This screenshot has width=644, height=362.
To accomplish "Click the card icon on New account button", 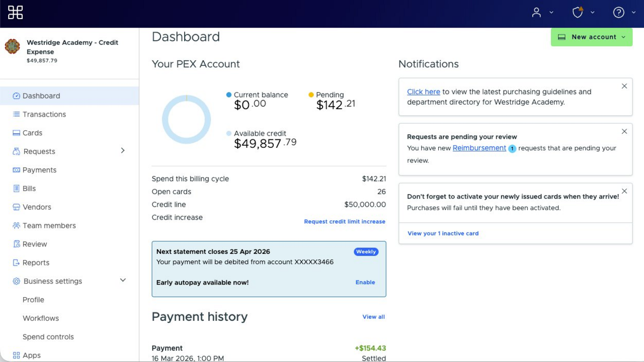I will 562,37.
